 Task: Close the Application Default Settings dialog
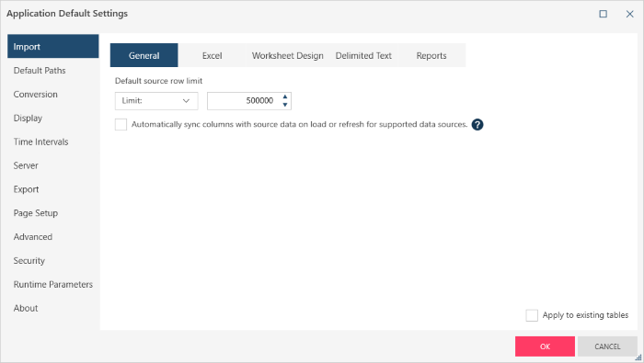pyautogui.click(x=629, y=14)
